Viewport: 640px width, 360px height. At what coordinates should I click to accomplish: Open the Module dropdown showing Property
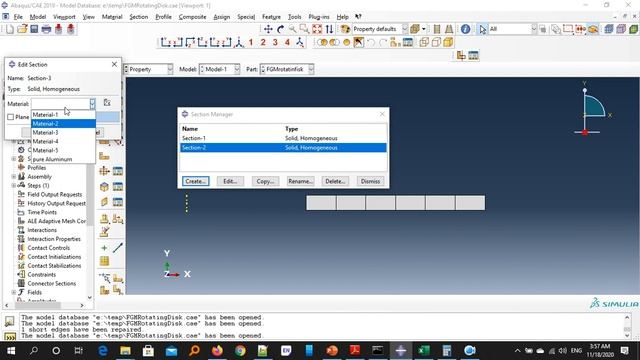(x=170, y=69)
